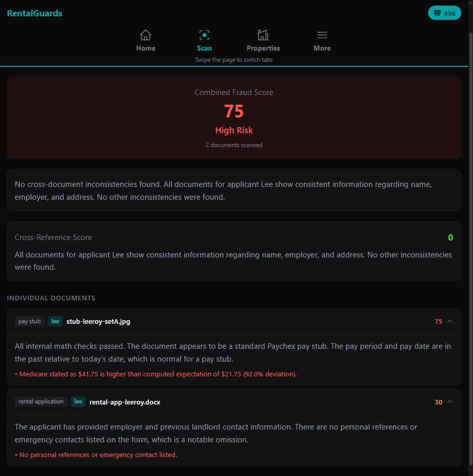Open the rental-app-leeroy.docx file name
The height and width of the screenshot is (476, 473).
(125, 402)
